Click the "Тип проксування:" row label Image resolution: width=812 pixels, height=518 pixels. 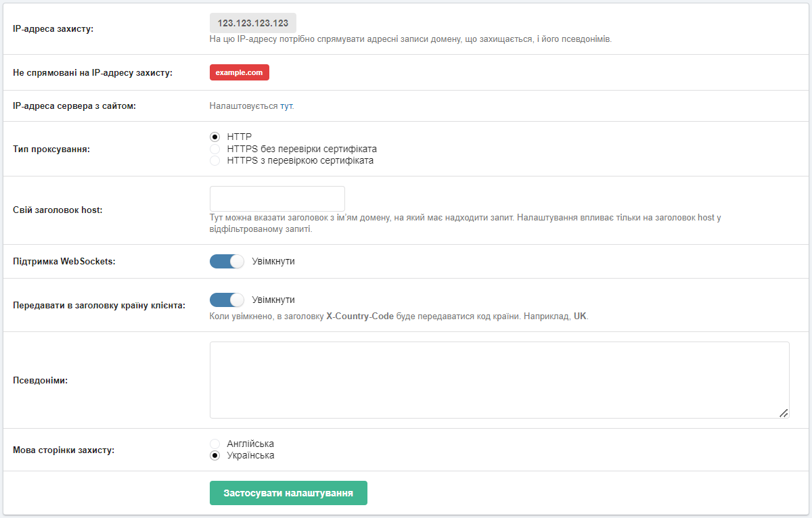(51, 149)
